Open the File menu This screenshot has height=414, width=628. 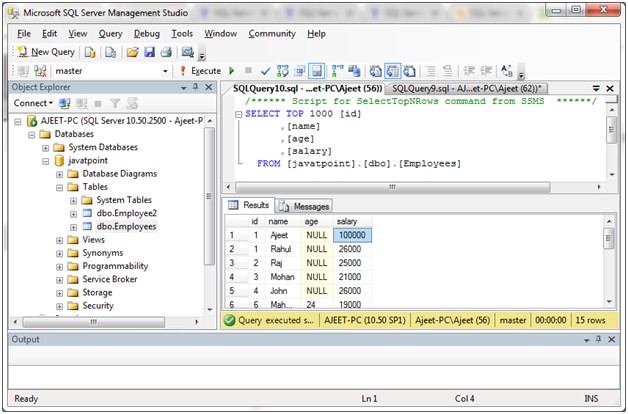[24, 34]
